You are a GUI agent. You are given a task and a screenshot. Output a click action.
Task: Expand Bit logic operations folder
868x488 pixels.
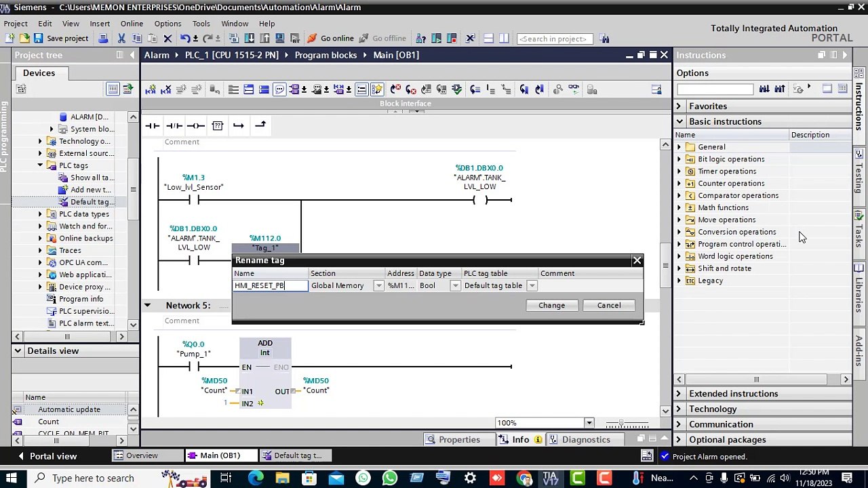679,159
